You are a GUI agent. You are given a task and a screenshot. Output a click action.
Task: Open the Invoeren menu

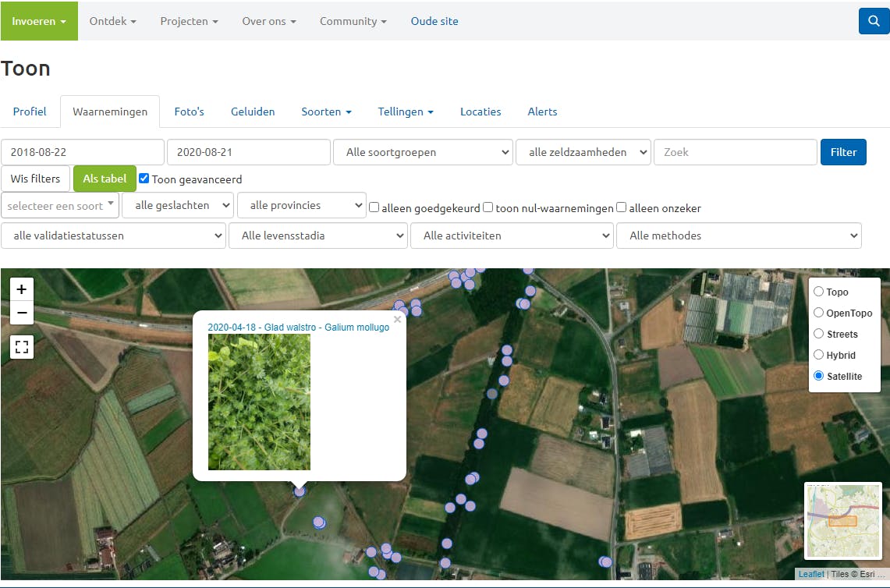(39, 21)
